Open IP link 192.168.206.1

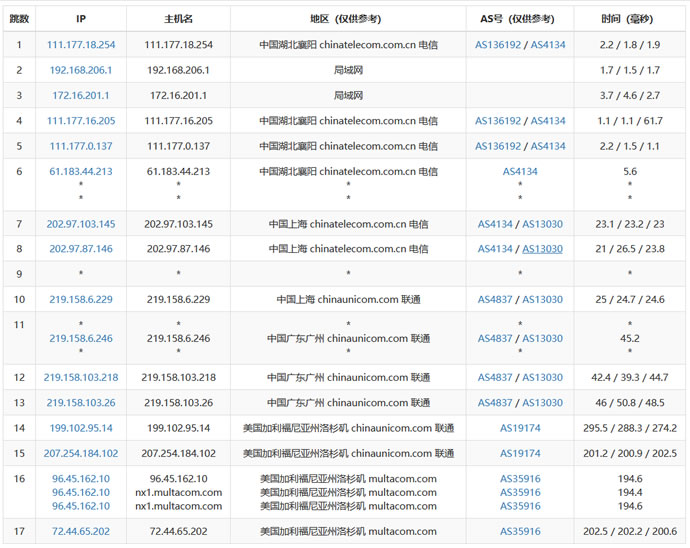click(x=81, y=70)
